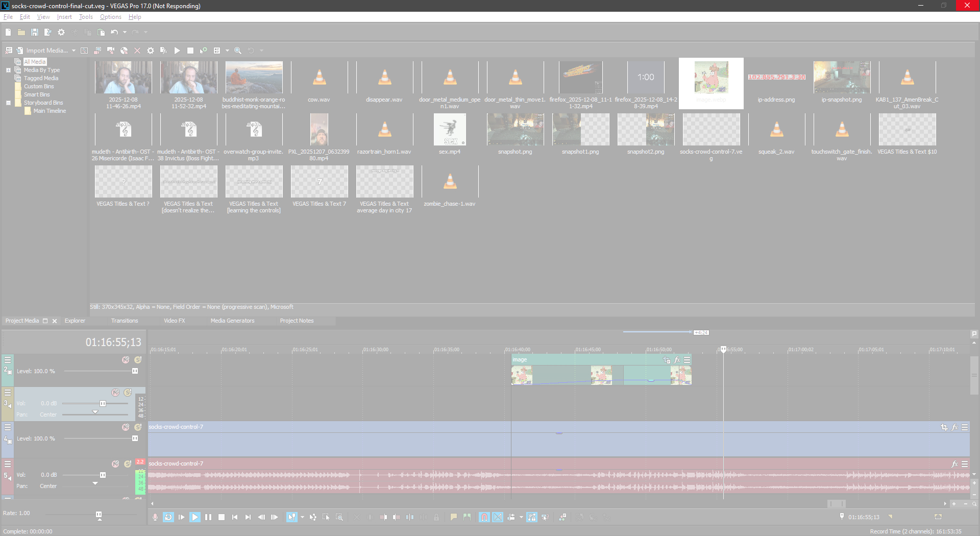Expand the Media By Type tree node
Image resolution: width=980 pixels, height=536 pixels.
pyautogui.click(x=8, y=70)
